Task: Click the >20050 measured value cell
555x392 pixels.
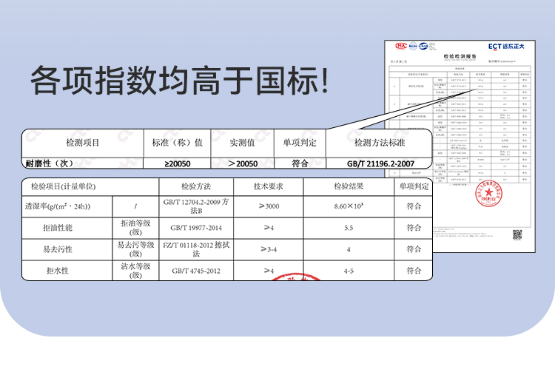Action: 243,163
